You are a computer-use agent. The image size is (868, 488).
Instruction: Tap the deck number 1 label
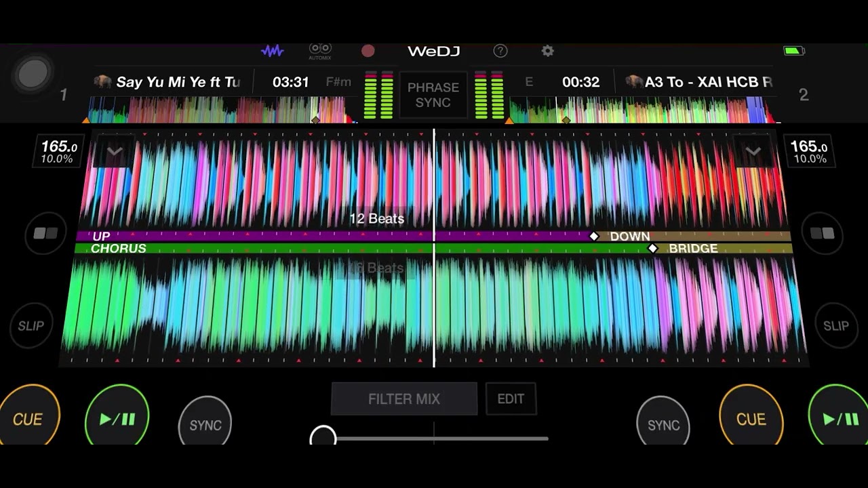pyautogui.click(x=64, y=95)
